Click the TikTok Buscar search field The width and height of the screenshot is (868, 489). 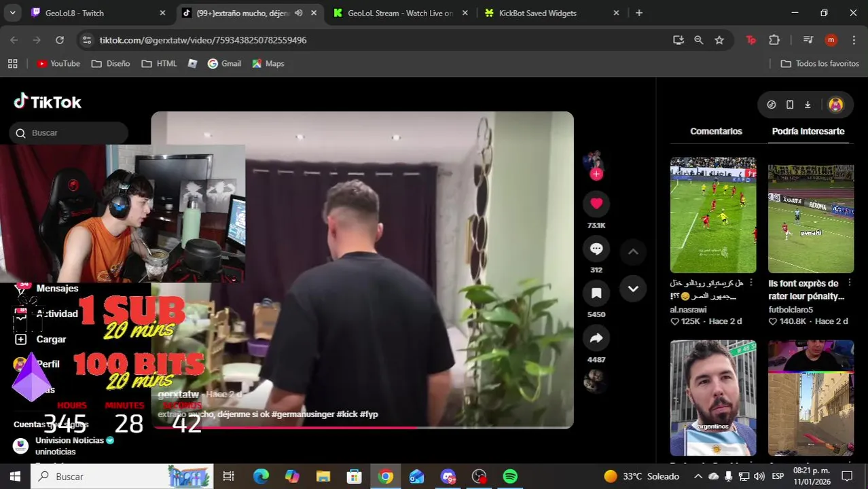click(x=69, y=133)
